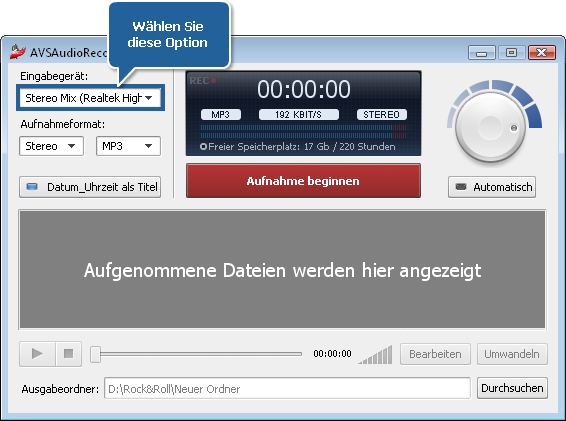566x421 pixels.
Task: Click the AVS Audio Recorder app icon
Action: pos(17,52)
